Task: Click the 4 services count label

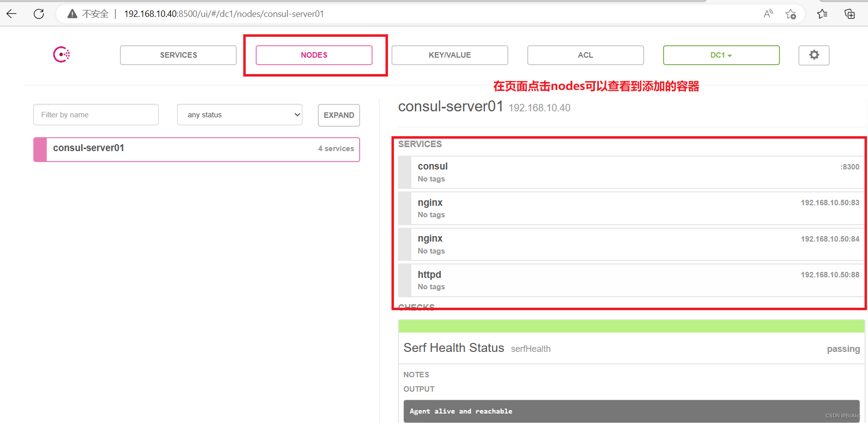Action: (x=336, y=149)
